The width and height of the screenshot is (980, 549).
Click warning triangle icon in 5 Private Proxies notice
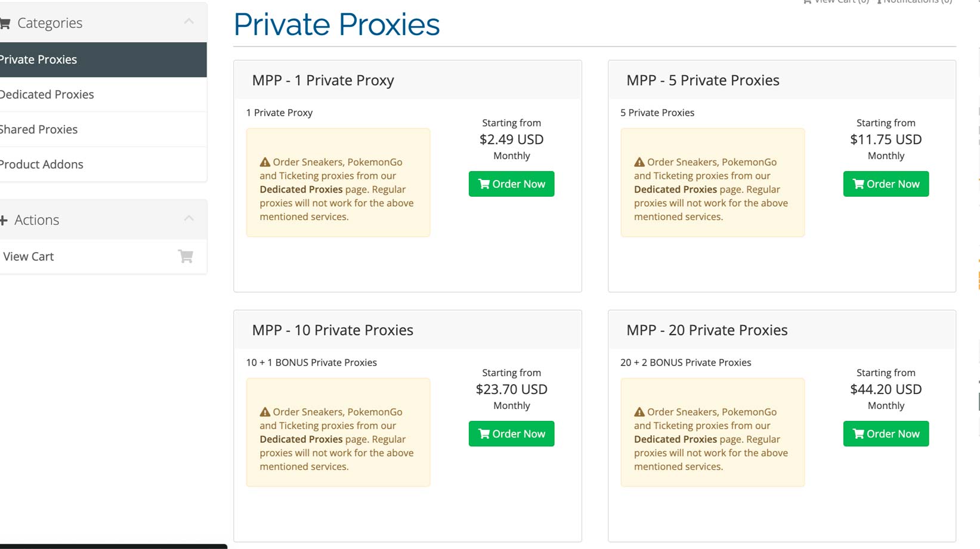coord(639,162)
